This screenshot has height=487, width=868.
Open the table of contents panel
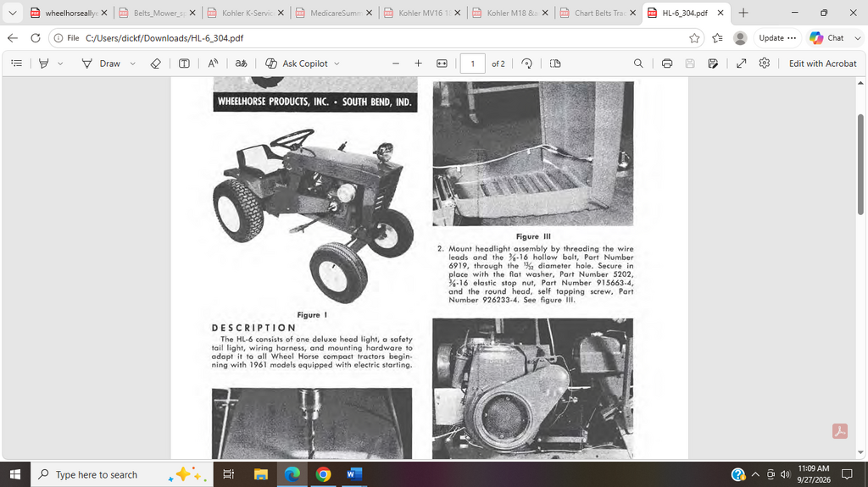[17, 64]
